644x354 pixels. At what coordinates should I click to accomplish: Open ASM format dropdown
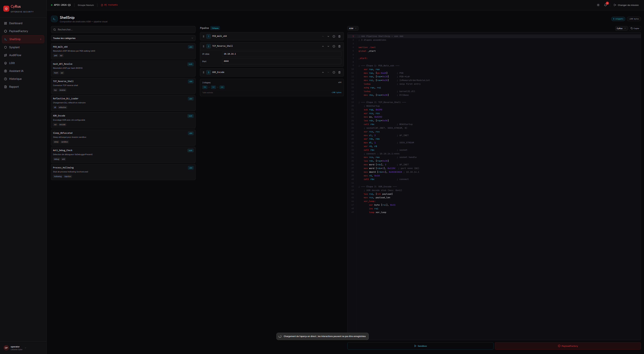point(352,29)
